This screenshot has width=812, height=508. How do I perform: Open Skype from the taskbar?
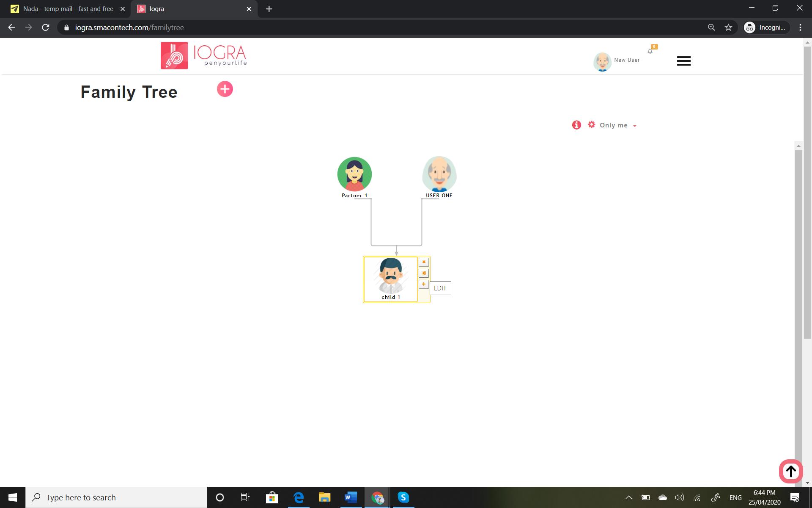[403, 497]
